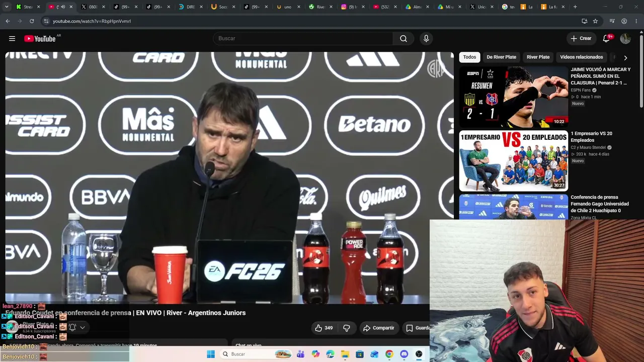Start voice search with the microphone icon
The height and width of the screenshot is (362, 644).
tap(426, 39)
